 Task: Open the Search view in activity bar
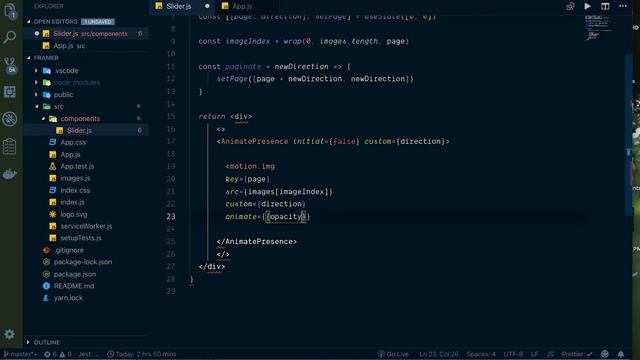9,38
